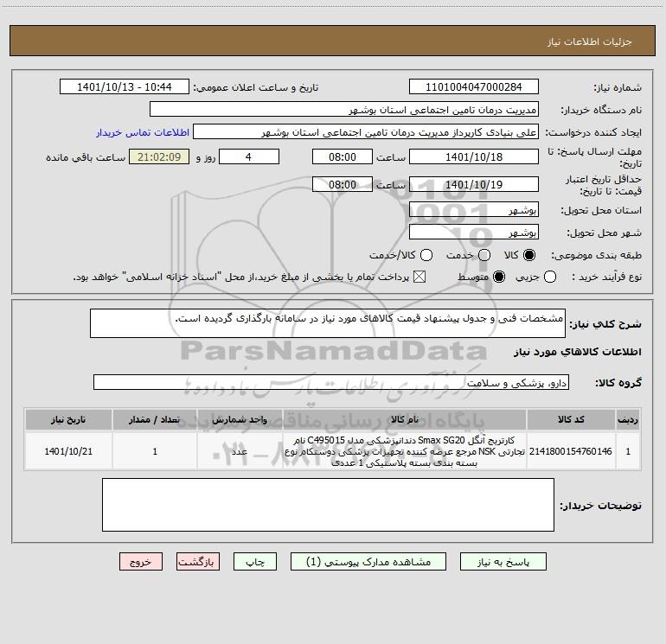
Task: Click product code 2141800154760146 cell
Action: click(x=571, y=451)
